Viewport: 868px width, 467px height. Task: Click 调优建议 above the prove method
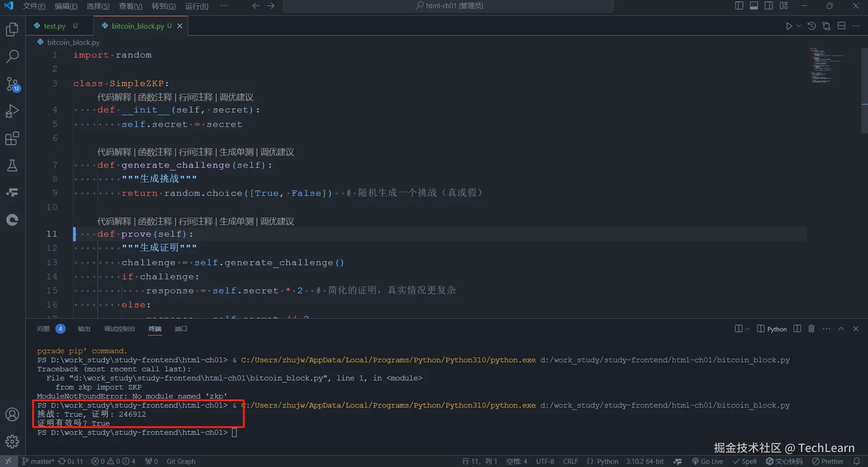277,221
